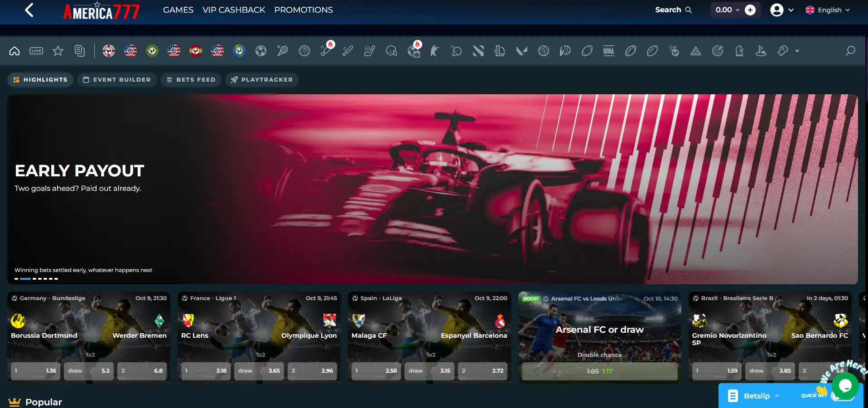Click the Search button in header

click(673, 10)
